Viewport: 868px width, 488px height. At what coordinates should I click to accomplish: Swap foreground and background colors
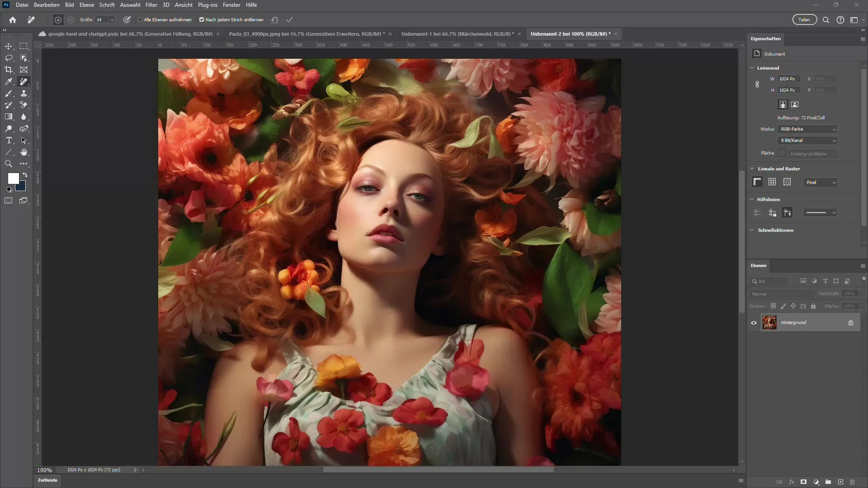pos(25,175)
